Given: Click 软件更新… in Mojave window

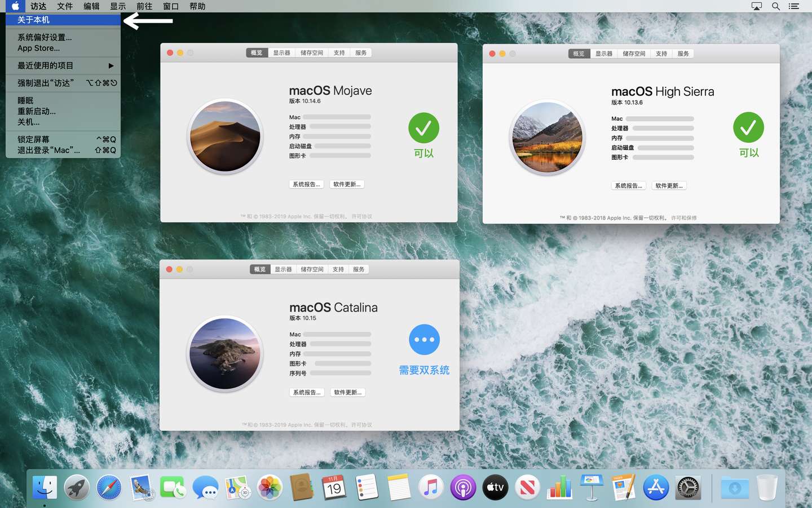Looking at the screenshot, I should (347, 185).
